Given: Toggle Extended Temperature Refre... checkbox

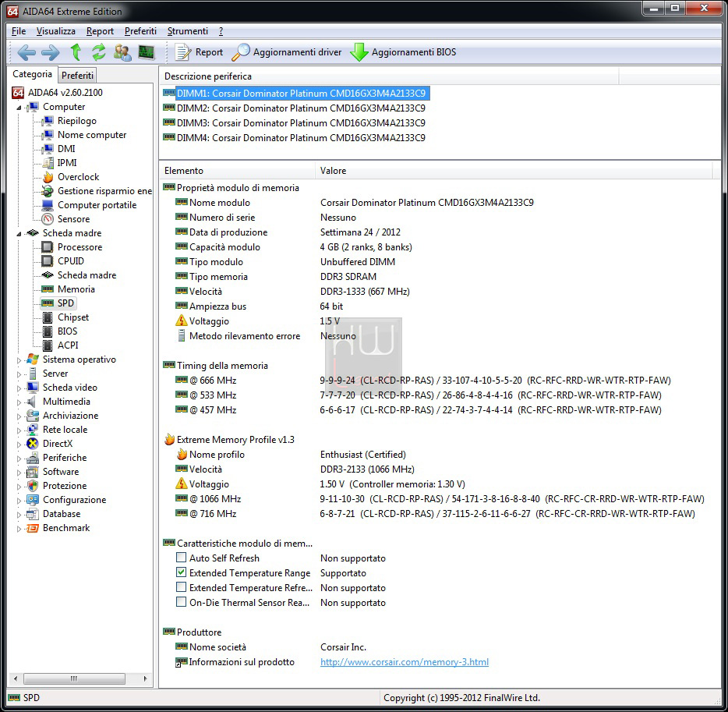Looking at the screenshot, I should pyautogui.click(x=181, y=587).
